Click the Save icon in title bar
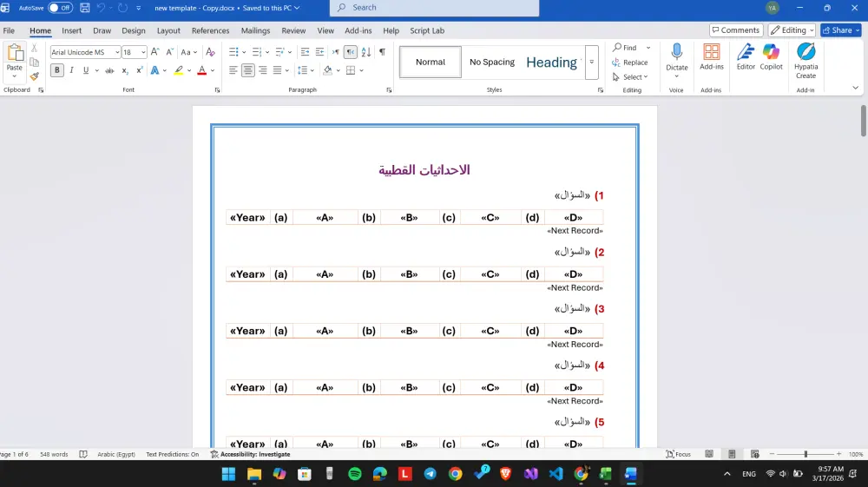 (x=85, y=8)
